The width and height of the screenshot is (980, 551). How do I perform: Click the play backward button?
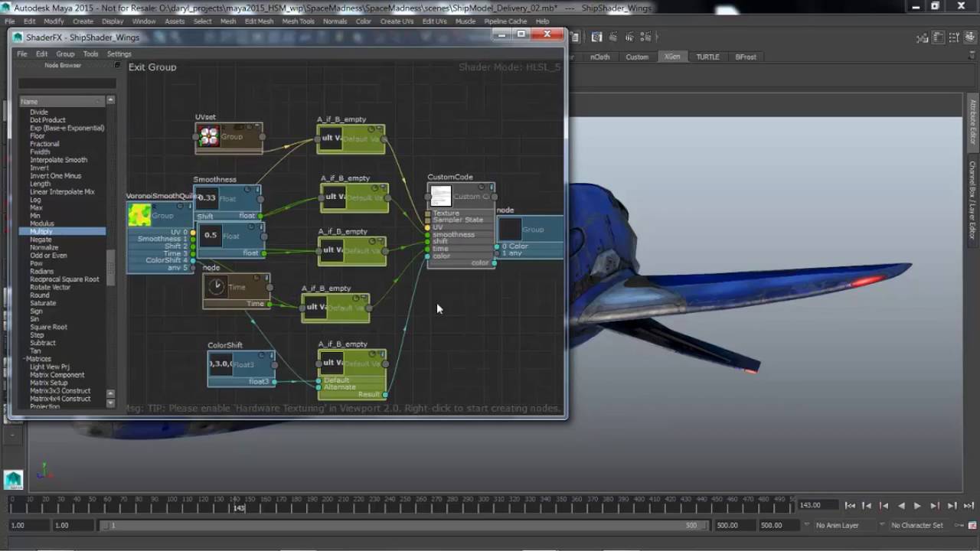(x=900, y=506)
